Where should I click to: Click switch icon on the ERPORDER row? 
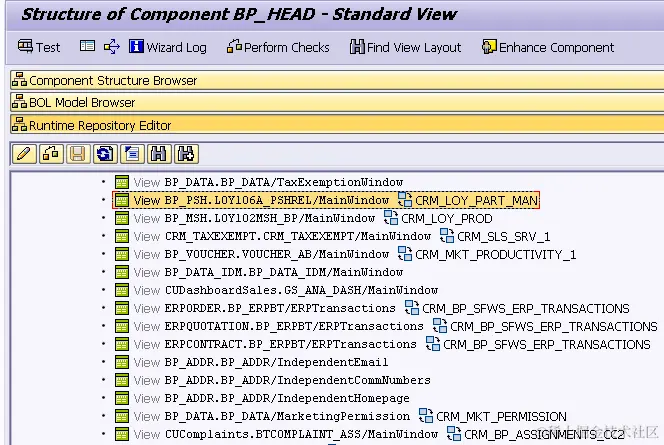(412, 307)
